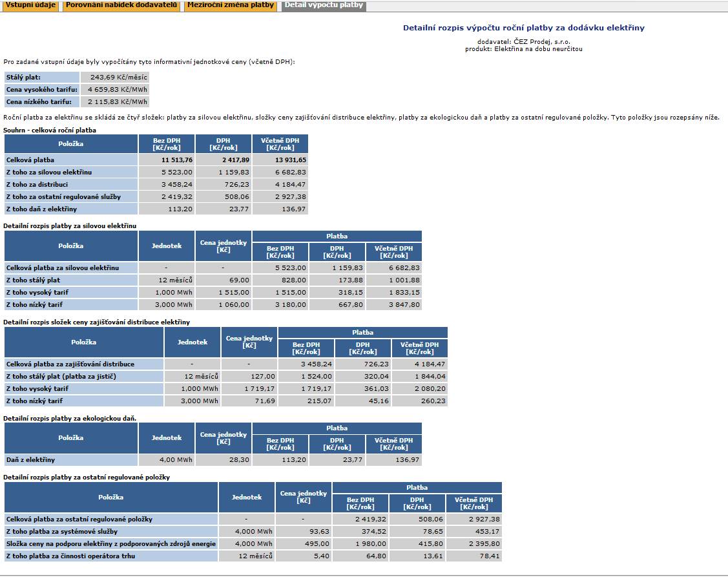Click Z toho platba za systémové služby

111,532
